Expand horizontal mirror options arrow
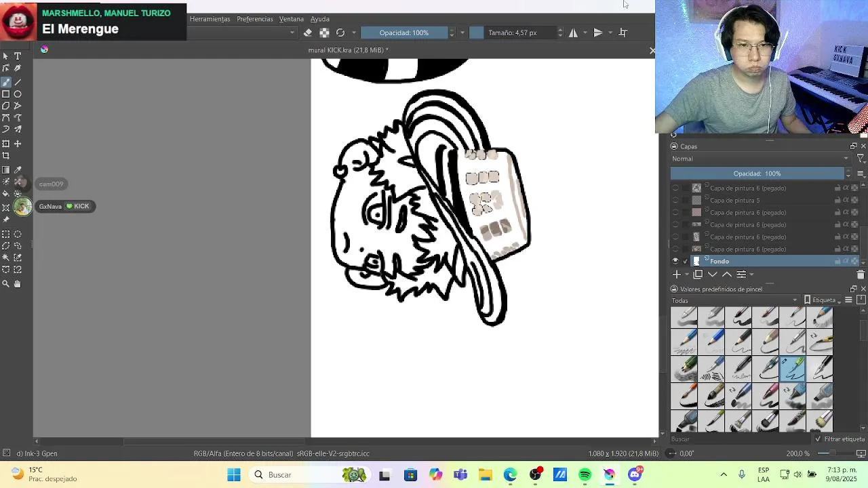Screen dimensions: 868x488 pos(585,33)
